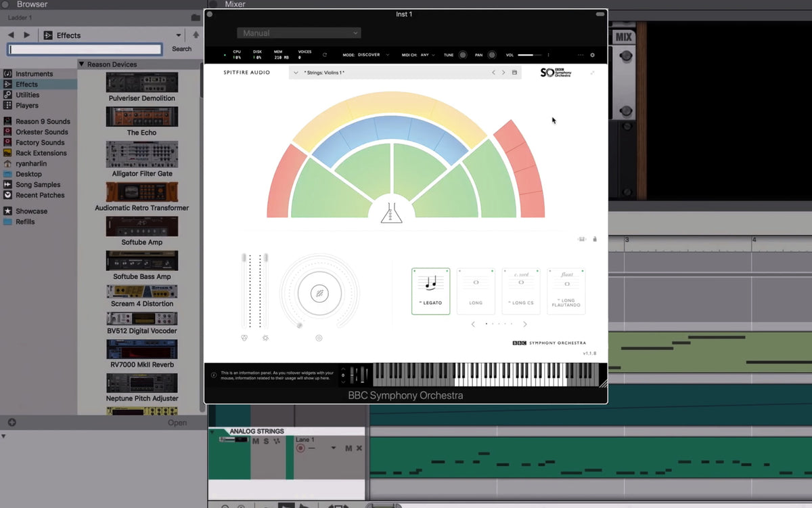Adjust the plugin Vol slider
Viewport: 812px width, 508px height.
(530, 55)
